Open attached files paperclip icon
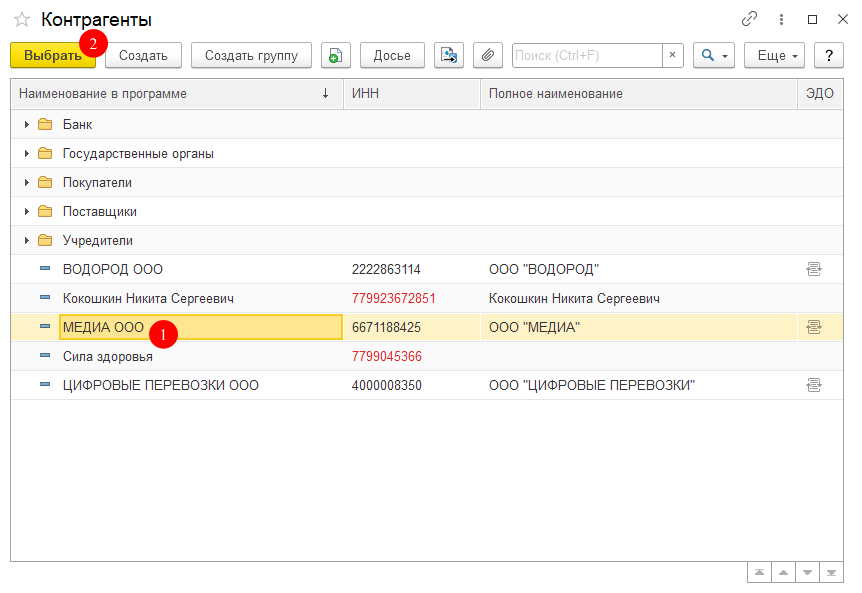The image size is (862, 593). 488,56
